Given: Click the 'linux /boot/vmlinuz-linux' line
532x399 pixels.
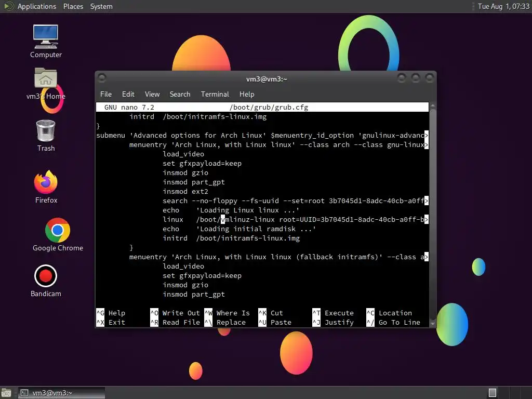Looking at the screenshot, I should [295, 219].
